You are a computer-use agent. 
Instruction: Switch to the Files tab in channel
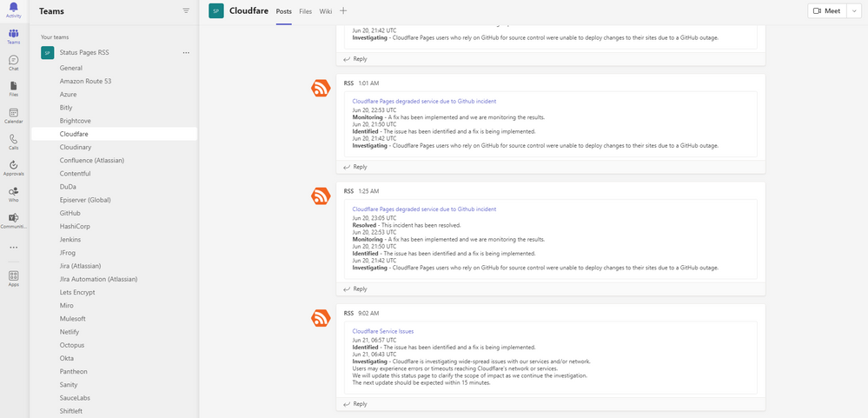pyautogui.click(x=306, y=11)
